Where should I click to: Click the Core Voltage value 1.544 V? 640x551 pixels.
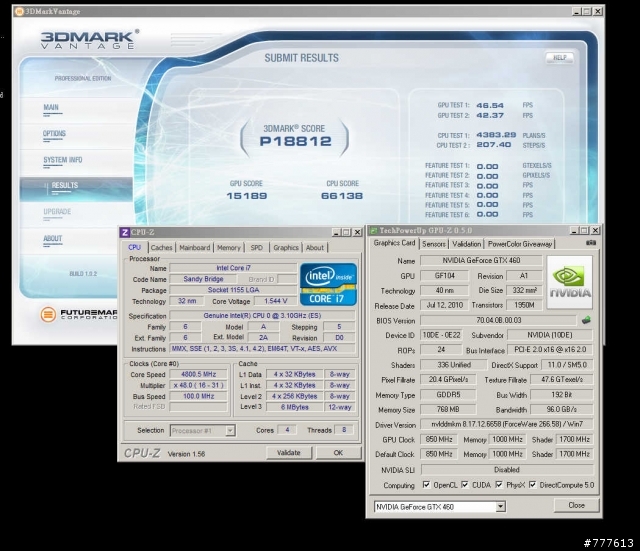pos(276,301)
